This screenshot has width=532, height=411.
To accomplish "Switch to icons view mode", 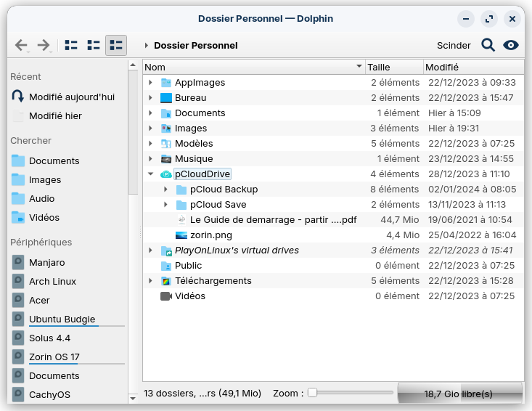I will pos(71,45).
